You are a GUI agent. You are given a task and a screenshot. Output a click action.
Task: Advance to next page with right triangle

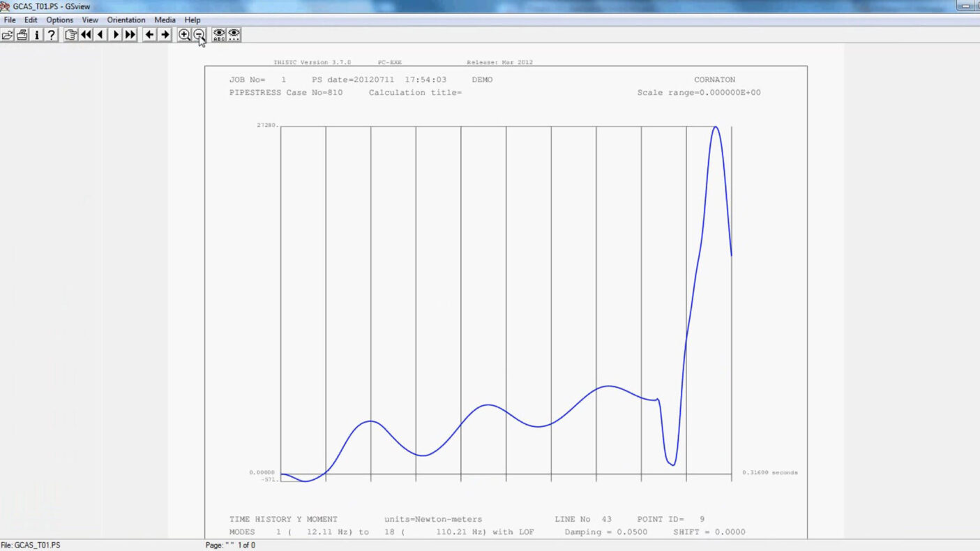click(116, 35)
